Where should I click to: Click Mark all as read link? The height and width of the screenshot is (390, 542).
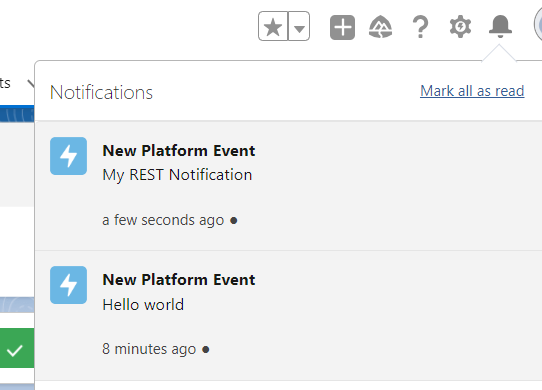click(472, 91)
